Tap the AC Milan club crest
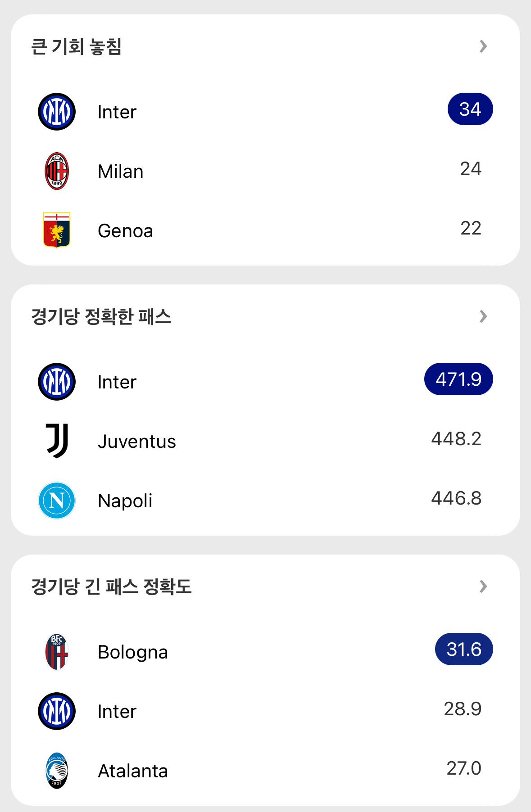Screen dimensions: 531x812 (57, 171)
